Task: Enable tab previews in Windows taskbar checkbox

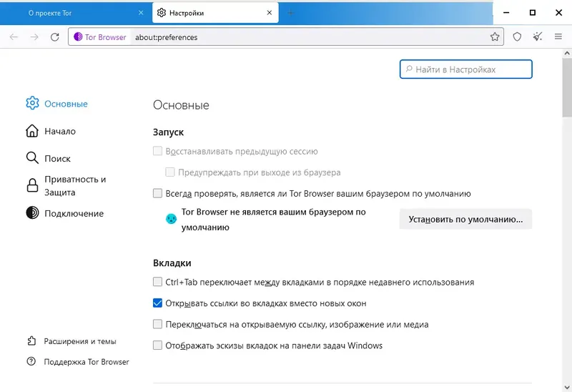Action: click(x=157, y=346)
